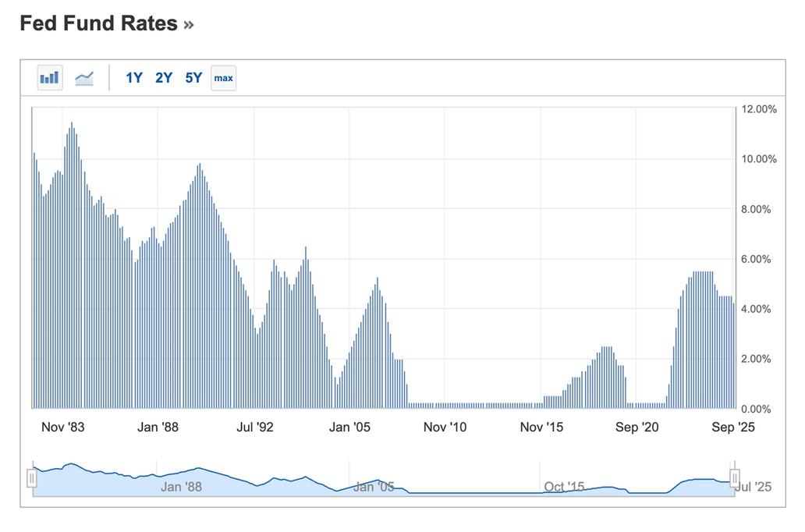The image size is (805, 532).
Task: Choose the max time range button
Action: [224, 78]
